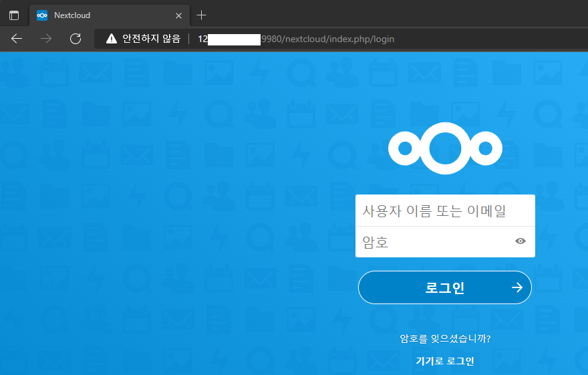Viewport: 588px width, 375px height.
Task: Focus the password (암호) field
Action: (x=445, y=242)
